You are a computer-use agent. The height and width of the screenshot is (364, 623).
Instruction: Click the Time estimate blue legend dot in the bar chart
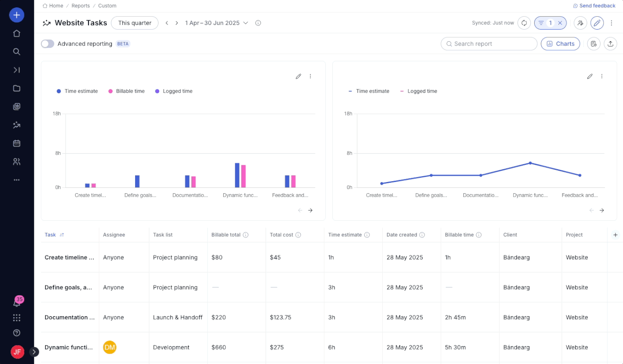tap(59, 91)
